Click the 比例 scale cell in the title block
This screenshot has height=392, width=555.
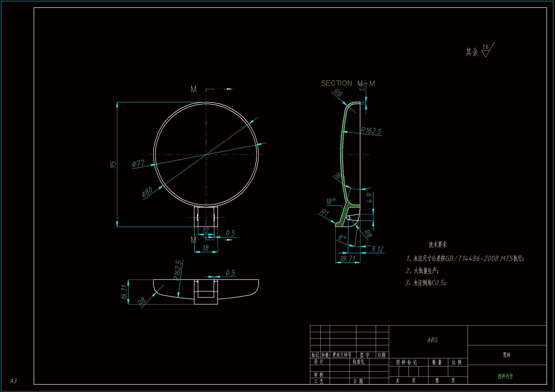tap(456, 362)
